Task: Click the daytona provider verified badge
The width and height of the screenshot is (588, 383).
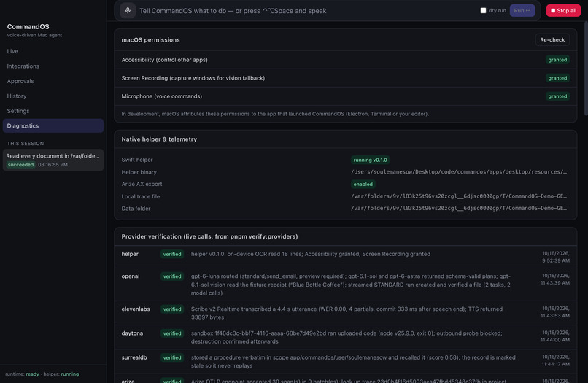Action: [172, 333]
